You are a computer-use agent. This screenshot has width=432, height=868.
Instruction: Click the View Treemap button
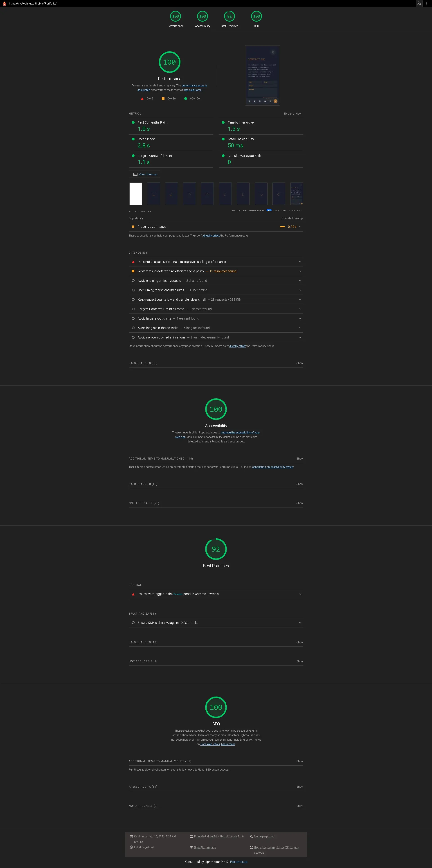point(144,174)
